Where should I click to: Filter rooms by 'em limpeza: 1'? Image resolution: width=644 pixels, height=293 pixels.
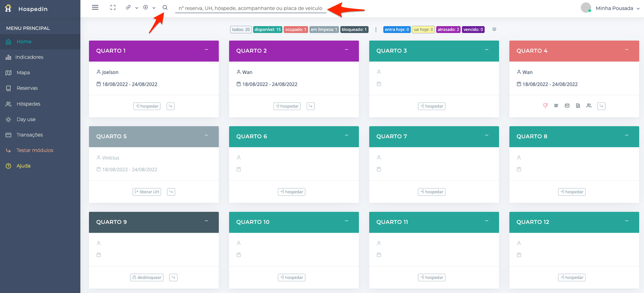pyautogui.click(x=324, y=29)
